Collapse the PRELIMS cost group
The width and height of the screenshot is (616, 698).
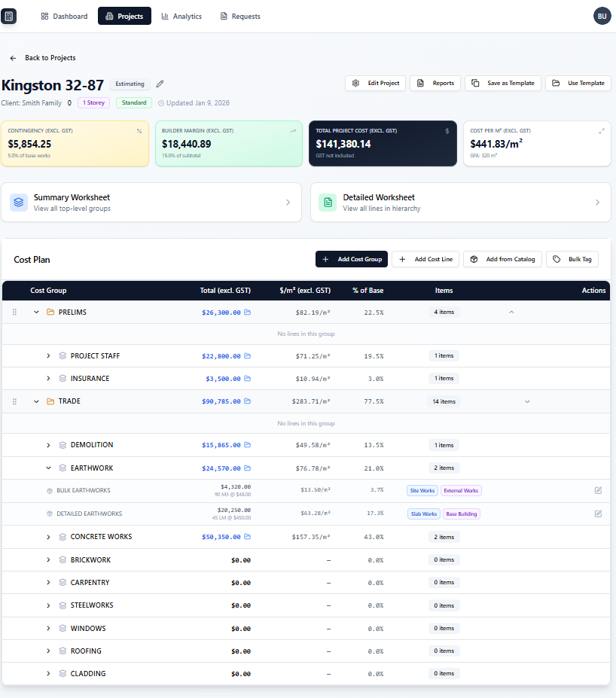[x=36, y=312]
